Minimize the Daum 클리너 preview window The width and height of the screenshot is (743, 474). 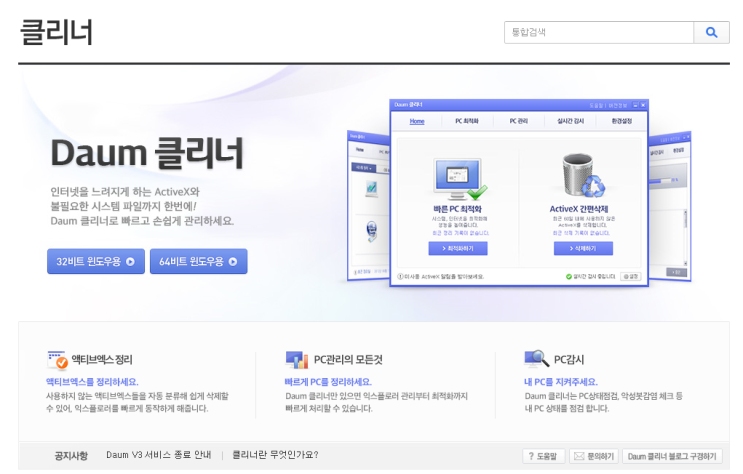[x=635, y=105]
